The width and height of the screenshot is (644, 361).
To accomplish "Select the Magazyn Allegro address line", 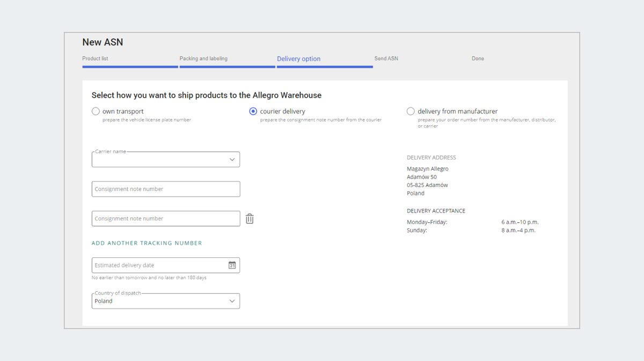I will pos(428,169).
